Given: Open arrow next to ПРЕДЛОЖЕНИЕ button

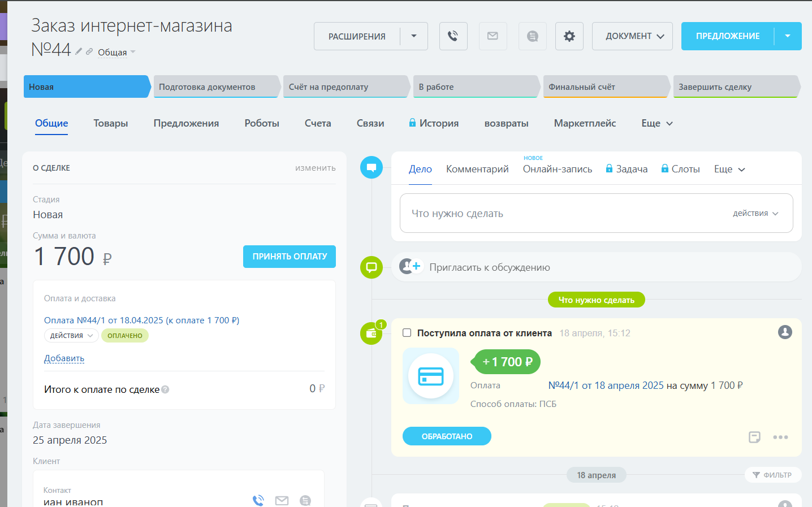Looking at the screenshot, I should (x=788, y=36).
